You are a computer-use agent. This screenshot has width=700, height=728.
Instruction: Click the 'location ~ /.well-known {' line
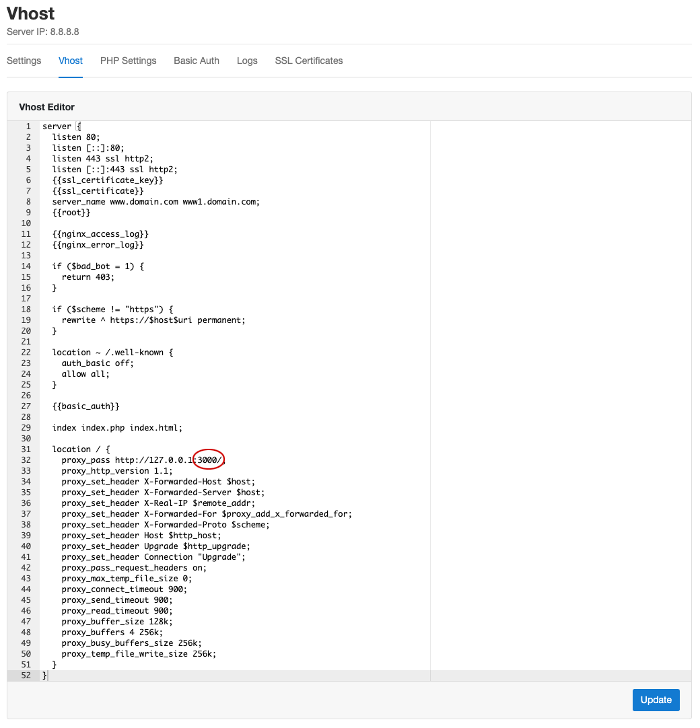pyautogui.click(x=112, y=353)
